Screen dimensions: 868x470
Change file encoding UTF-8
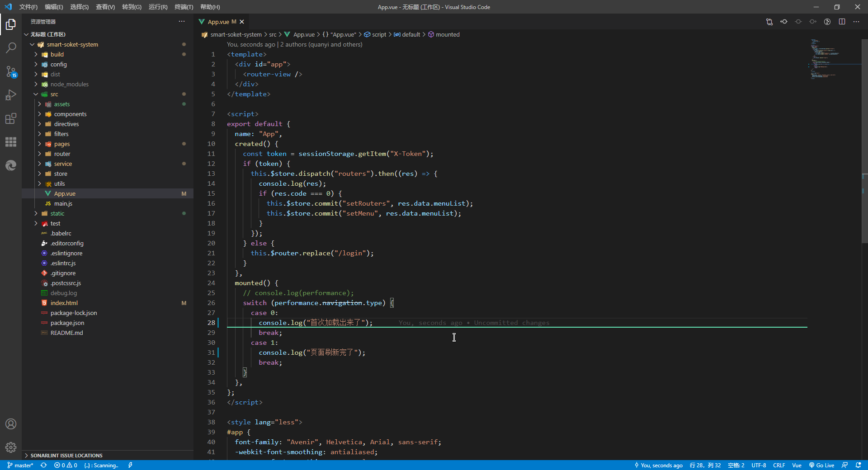pos(759,465)
